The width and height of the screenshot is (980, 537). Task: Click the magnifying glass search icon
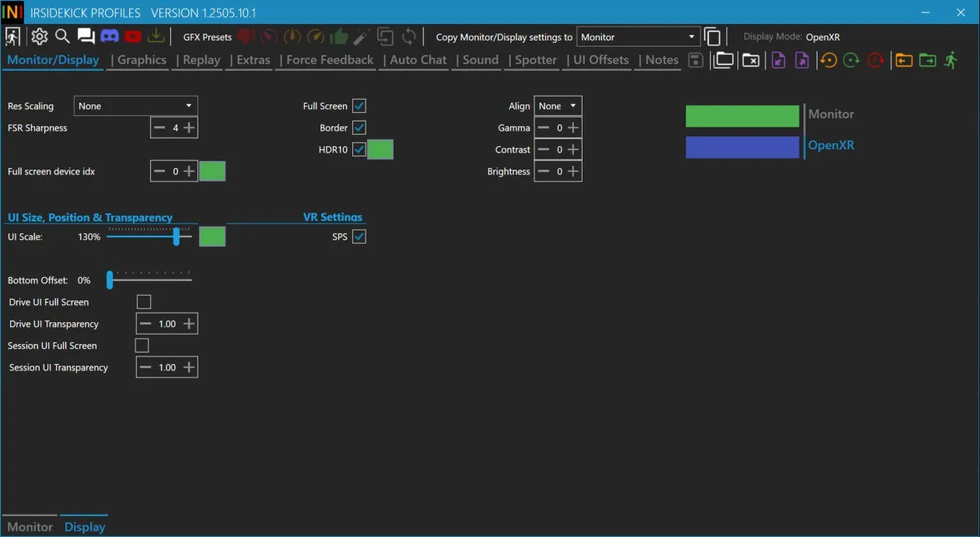tap(62, 36)
